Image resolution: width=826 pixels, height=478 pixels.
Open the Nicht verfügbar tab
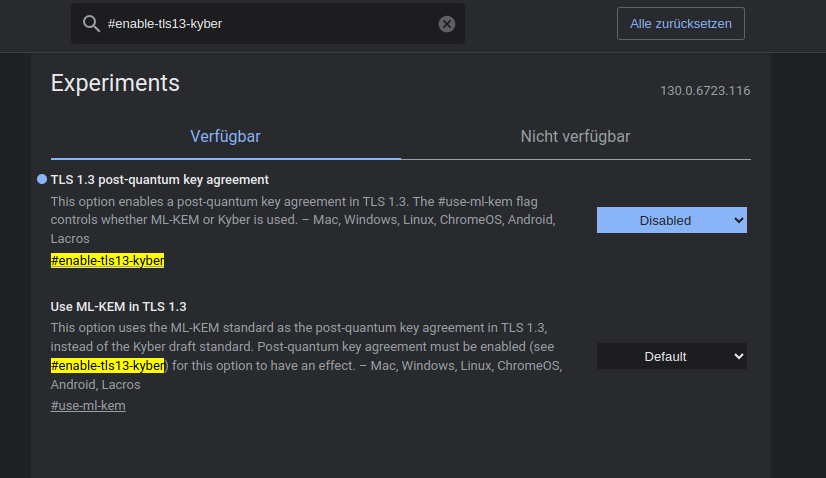pos(575,136)
